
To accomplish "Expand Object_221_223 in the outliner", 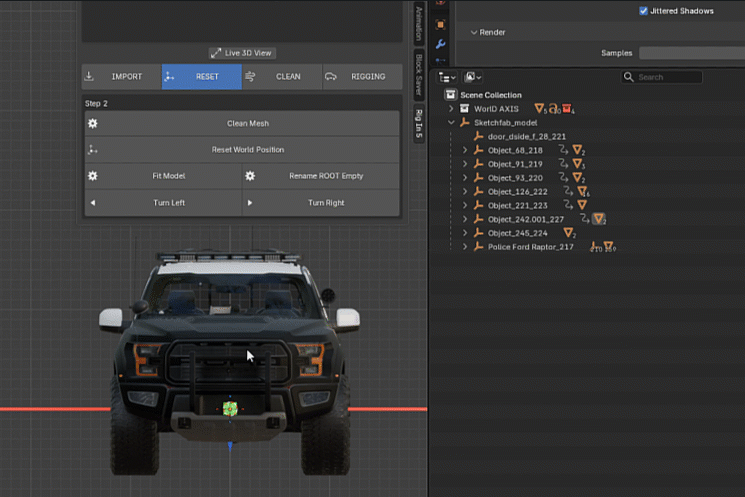I will click(465, 205).
